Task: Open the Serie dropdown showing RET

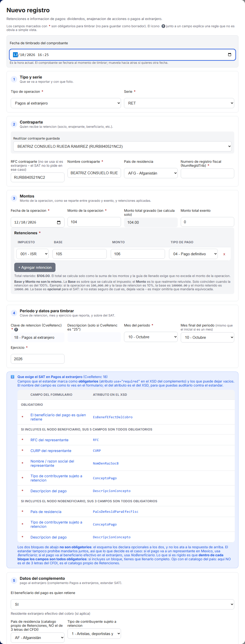Action: [x=179, y=103]
